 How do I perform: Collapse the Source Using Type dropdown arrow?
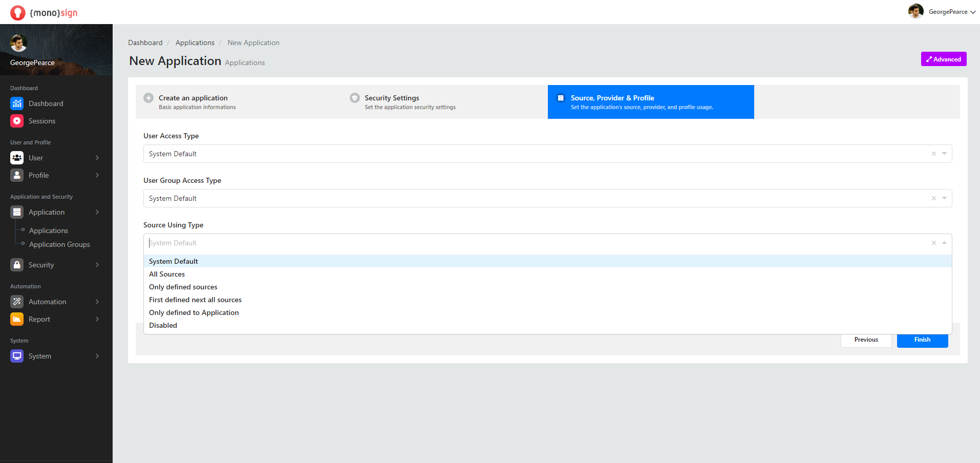click(944, 243)
